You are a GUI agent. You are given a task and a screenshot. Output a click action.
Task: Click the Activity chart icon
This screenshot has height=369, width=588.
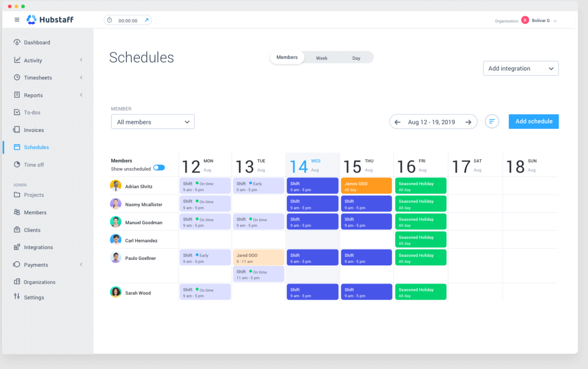(17, 60)
